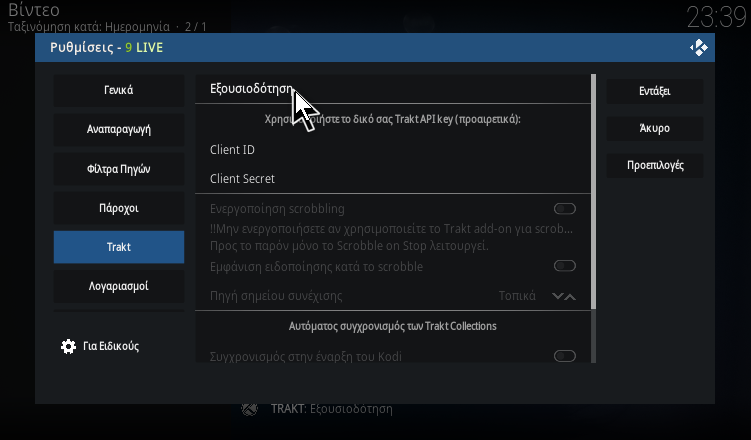This screenshot has width=751, height=440.
Task: Click the up arrow for Πηγή σημείου συνέχισης
Action: (x=570, y=296)
